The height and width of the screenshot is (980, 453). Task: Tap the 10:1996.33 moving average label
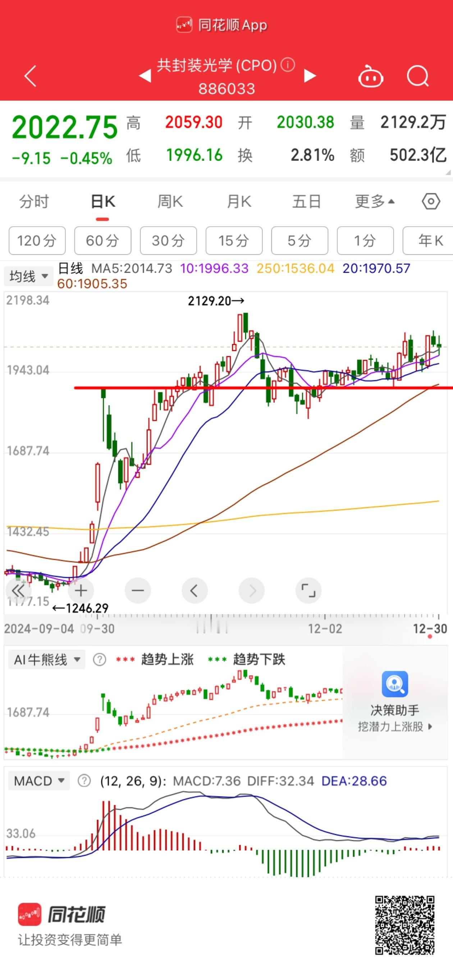214,268
